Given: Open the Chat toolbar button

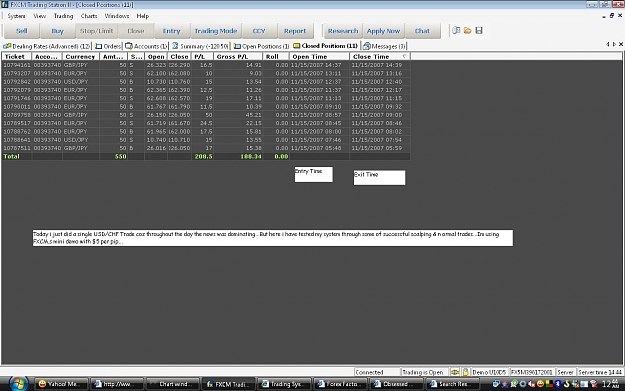Looking at the screenshot, I should (x=422, y=31).
